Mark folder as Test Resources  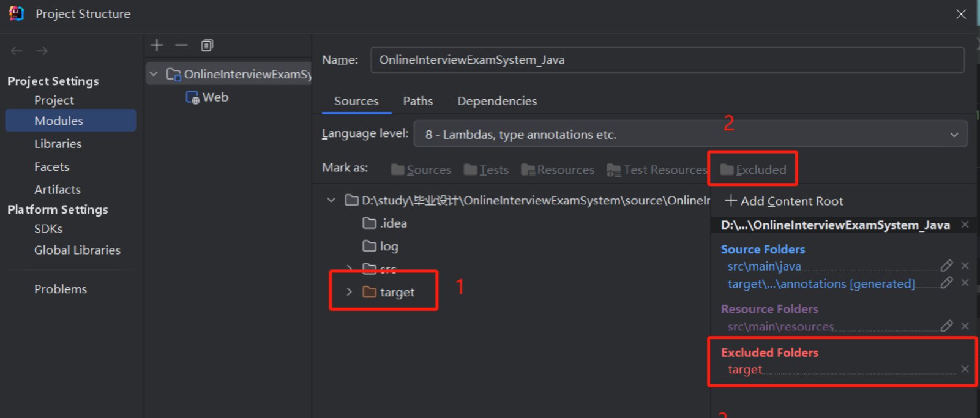pyautogui.click(x=656, y=170)
